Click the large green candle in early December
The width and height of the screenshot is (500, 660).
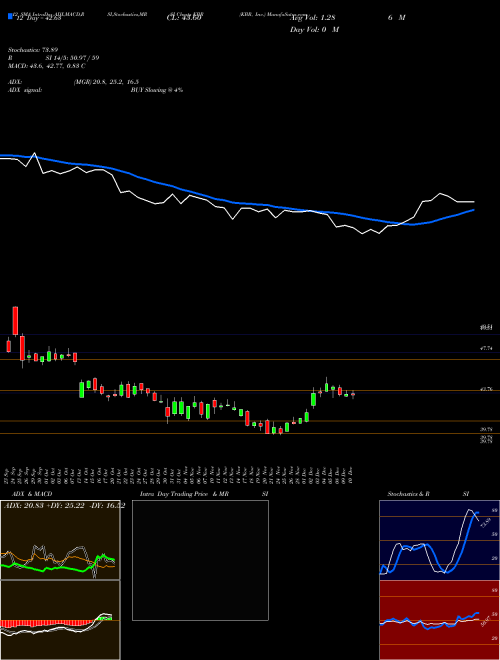[314, 399]
